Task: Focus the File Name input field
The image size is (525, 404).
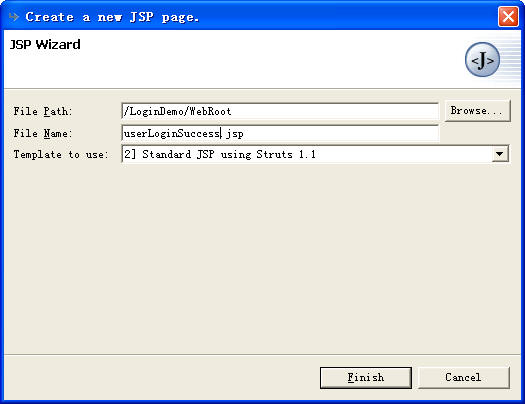Action: [280, 133]
